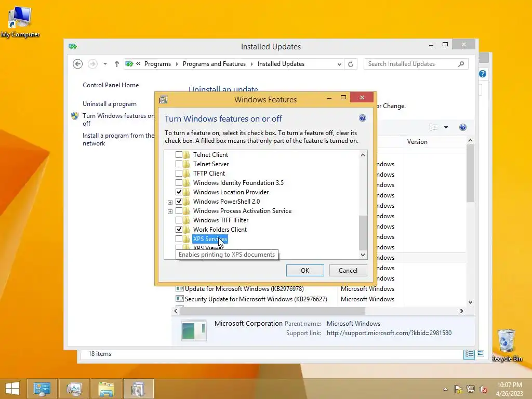Show hidden system tray icons
Screen dimensions: 532x399
[x=445, y=389]
